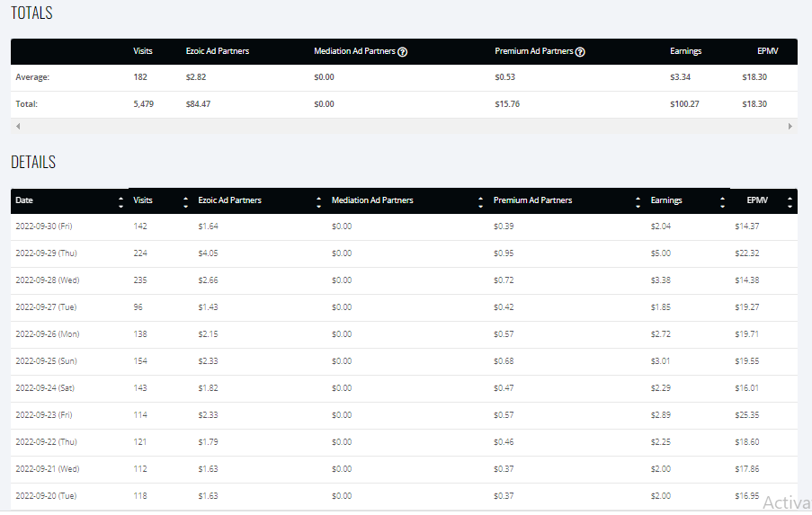Viewport: 812px width, 515px height.
Task: Click the Visits column sort arrows
Action: (185, 202)
